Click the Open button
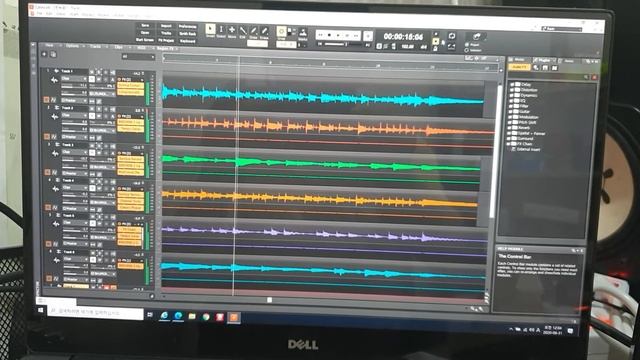This screenshot has height=360, width=640. tap(145, 33)
